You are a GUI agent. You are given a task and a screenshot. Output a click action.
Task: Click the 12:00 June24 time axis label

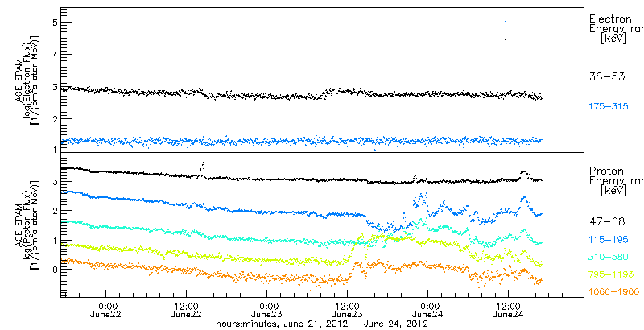509,310
